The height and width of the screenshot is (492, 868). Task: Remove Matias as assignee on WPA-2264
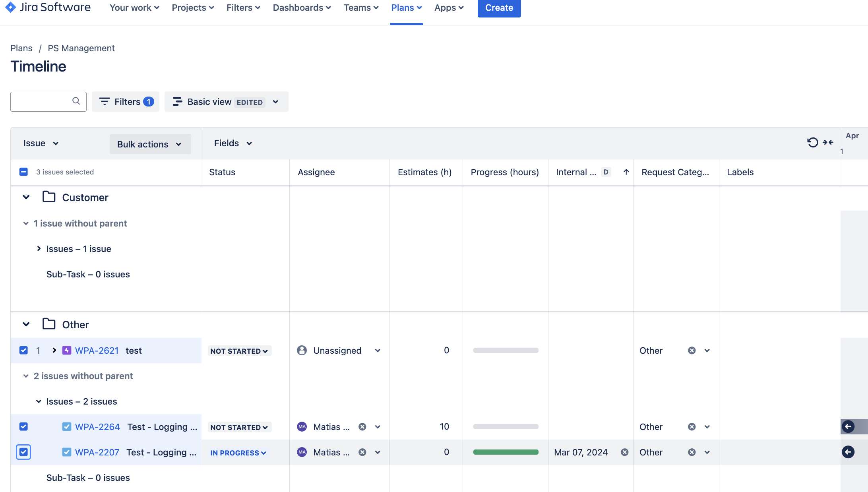pos(362,426)
